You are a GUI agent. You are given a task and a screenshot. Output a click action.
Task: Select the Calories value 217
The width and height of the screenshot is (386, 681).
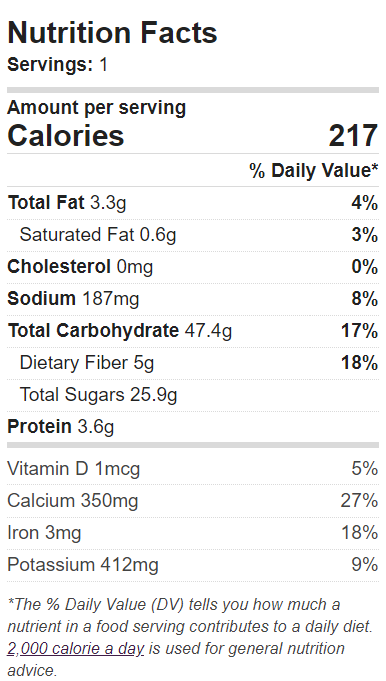point(353,136)
